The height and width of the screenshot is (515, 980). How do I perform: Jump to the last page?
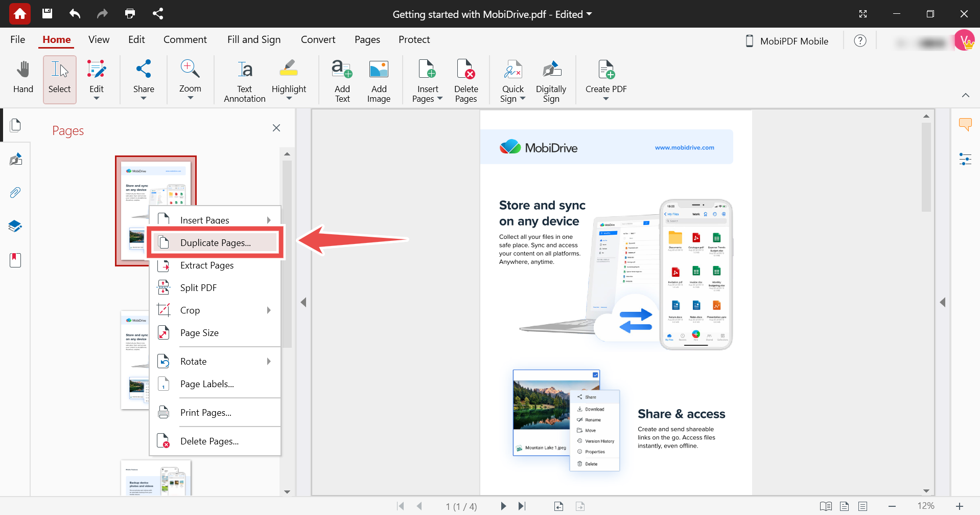click(522, 506)
